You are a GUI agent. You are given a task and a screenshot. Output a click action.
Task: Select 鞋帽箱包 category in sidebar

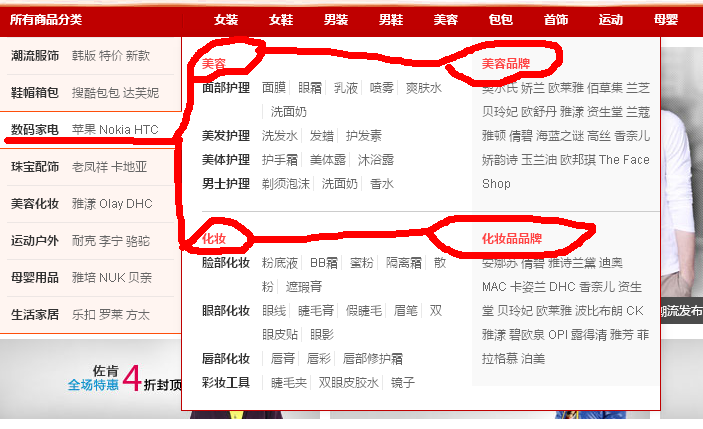35,93
